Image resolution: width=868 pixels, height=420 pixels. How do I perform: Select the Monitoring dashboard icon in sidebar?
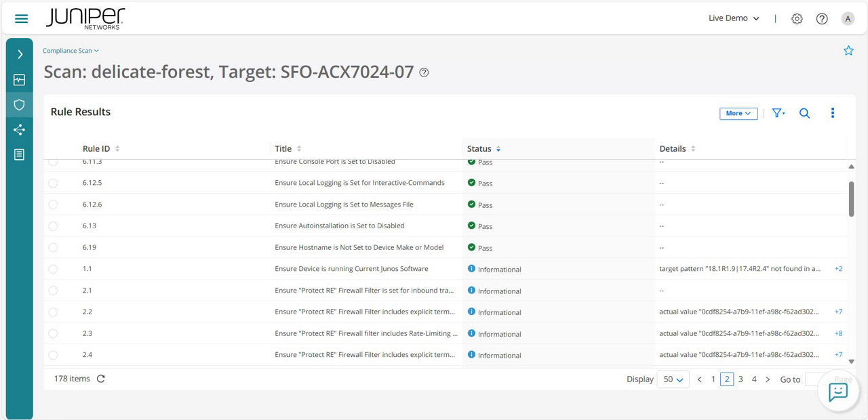[x=20, y=79]
